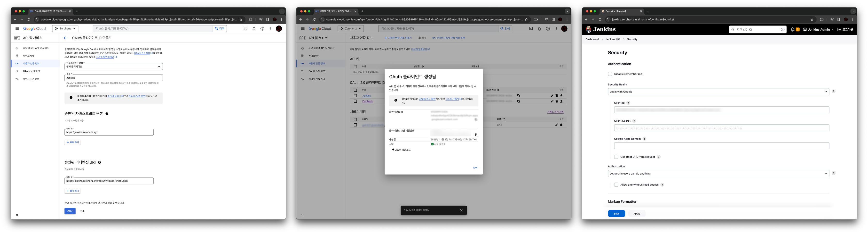This screenshot has width=868, height=234.
Task: Click 확인 in OAuth client created dialog
Action: click(475, 168)
